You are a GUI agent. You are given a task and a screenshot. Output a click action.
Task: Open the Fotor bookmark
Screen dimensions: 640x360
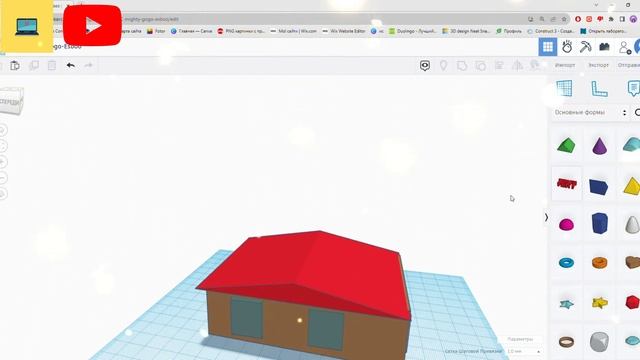(x=156, y=31)
